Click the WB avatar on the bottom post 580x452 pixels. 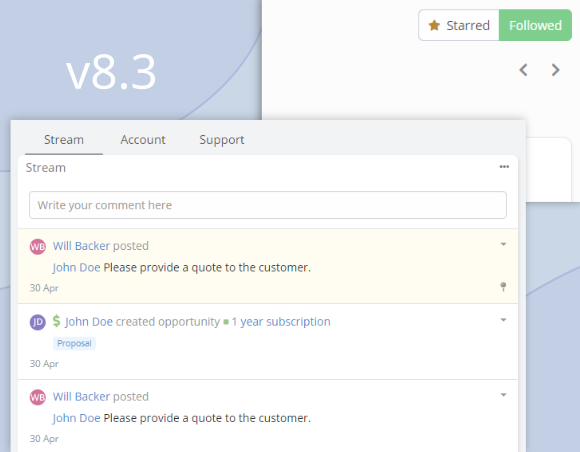tap(37, 397)
